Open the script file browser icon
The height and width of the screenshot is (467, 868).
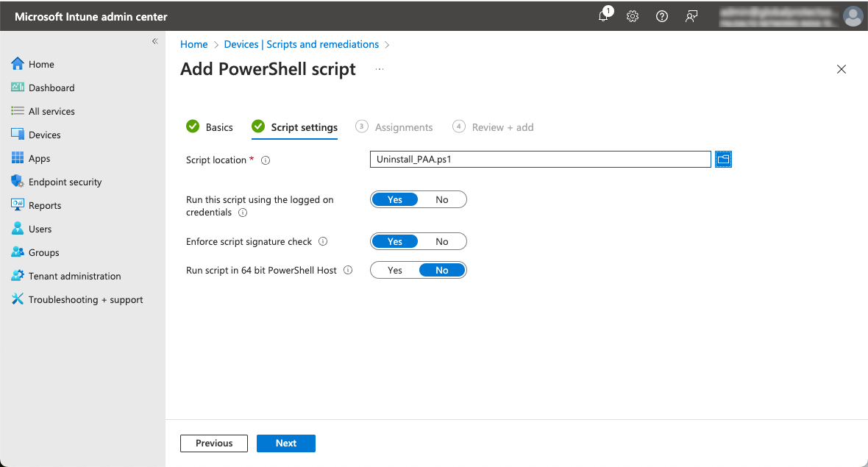(x=723, y=159)
